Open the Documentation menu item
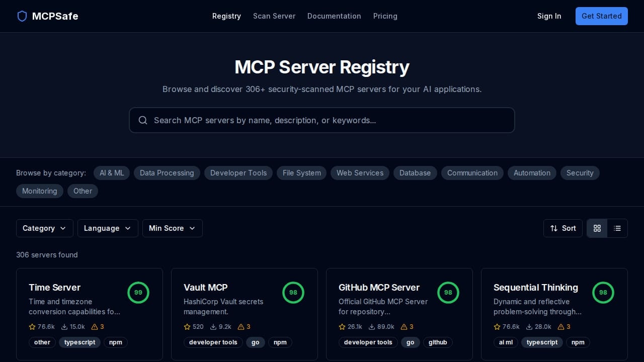 click(334, 16)
